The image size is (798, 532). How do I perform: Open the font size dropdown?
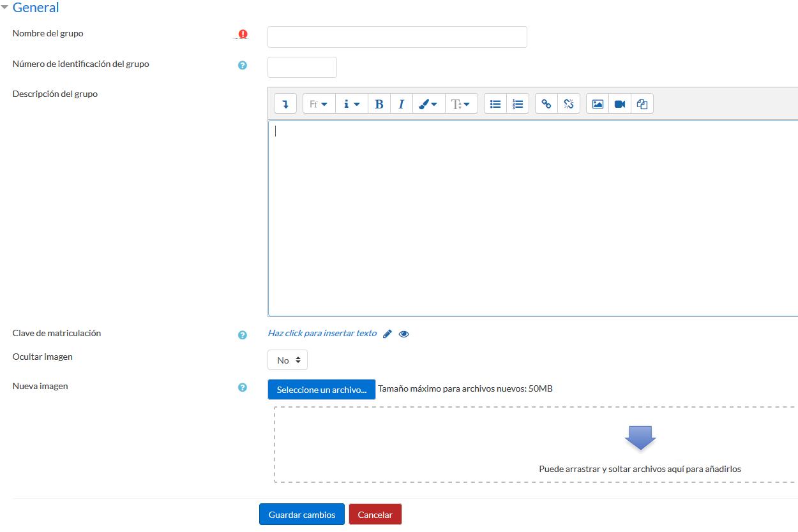tap(461, 103)
